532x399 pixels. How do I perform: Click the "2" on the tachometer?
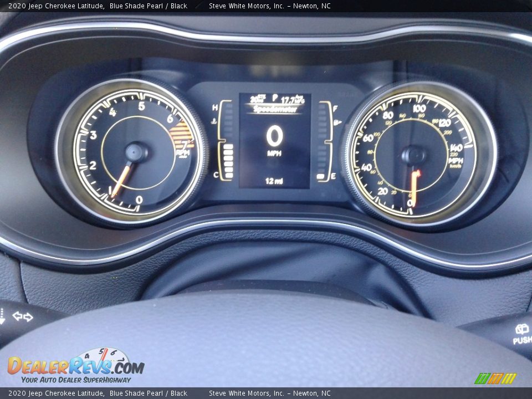click(x=93, y=165)
